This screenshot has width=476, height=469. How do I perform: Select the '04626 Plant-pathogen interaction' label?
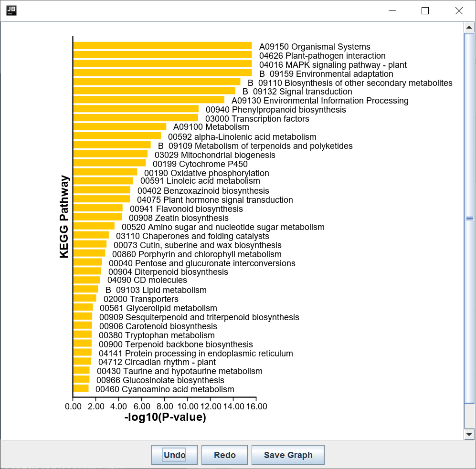click(322, 56)
